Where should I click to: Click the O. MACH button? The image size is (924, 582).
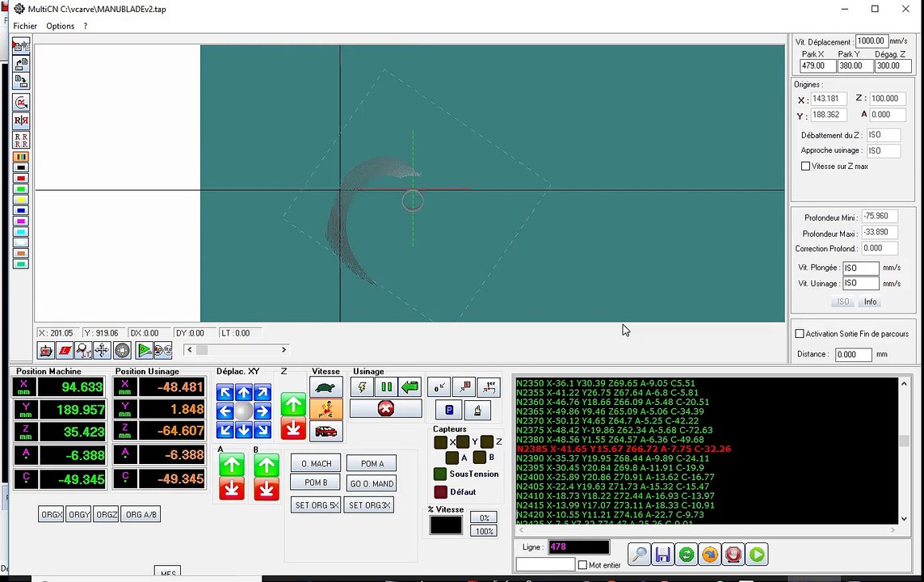point(317,463)
